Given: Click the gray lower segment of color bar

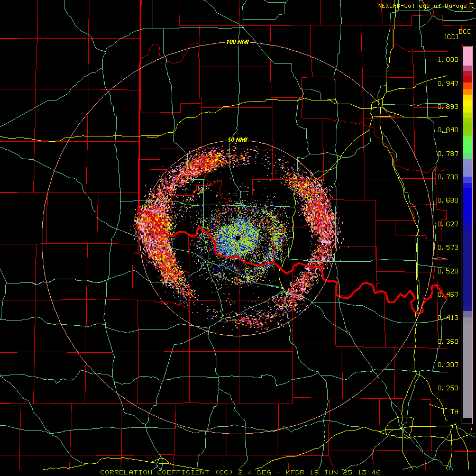Looking at the screenshot, I should click(x=467, y=368).
